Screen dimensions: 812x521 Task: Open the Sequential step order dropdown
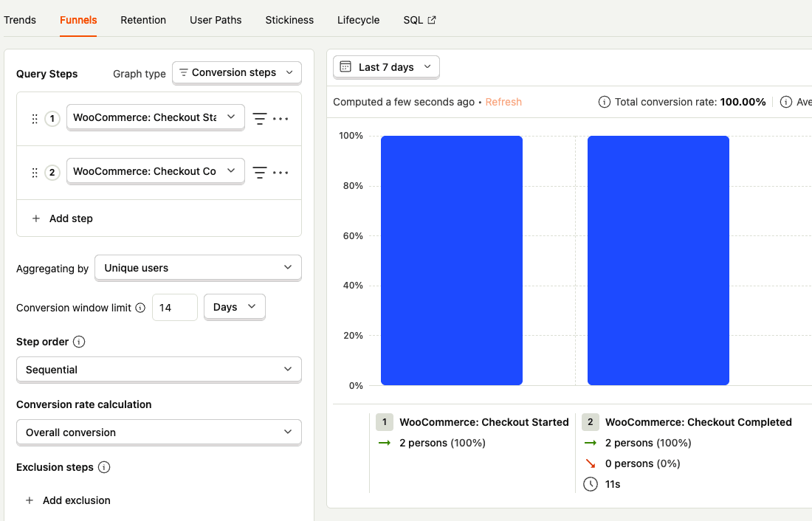pos(159,370)
